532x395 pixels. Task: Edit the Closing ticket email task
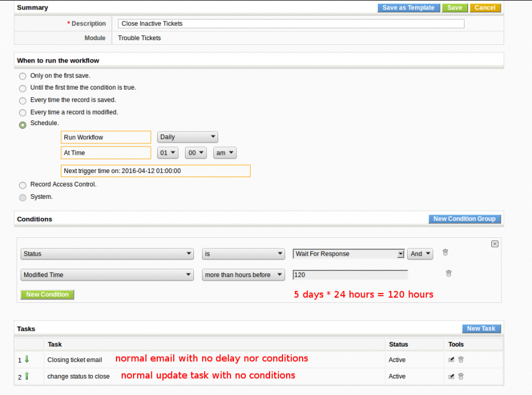(x=452, y=360)
